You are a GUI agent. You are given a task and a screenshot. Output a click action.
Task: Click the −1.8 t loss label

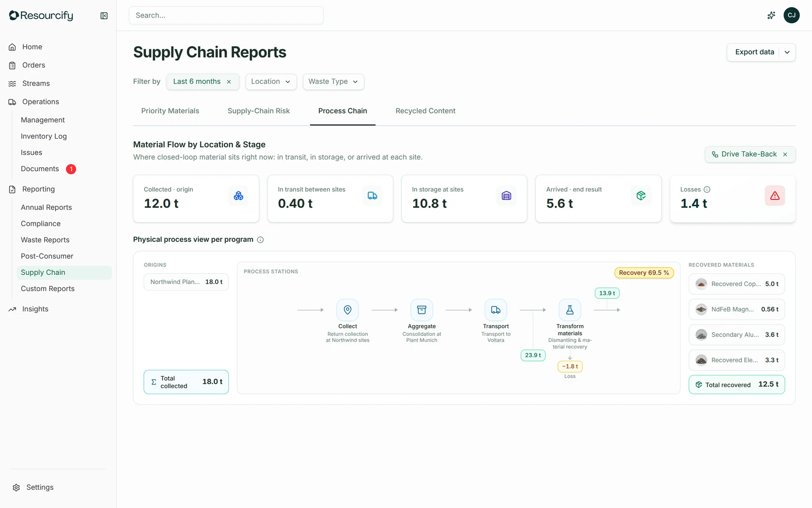570,366
